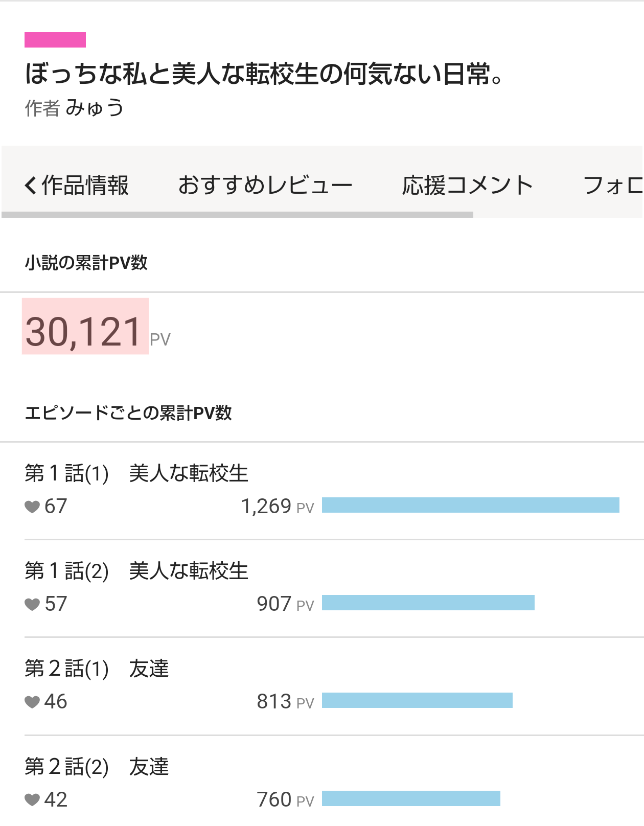Open episode 第2話(2) 友達
644x826 pixels.
click(x=97, y=767)
